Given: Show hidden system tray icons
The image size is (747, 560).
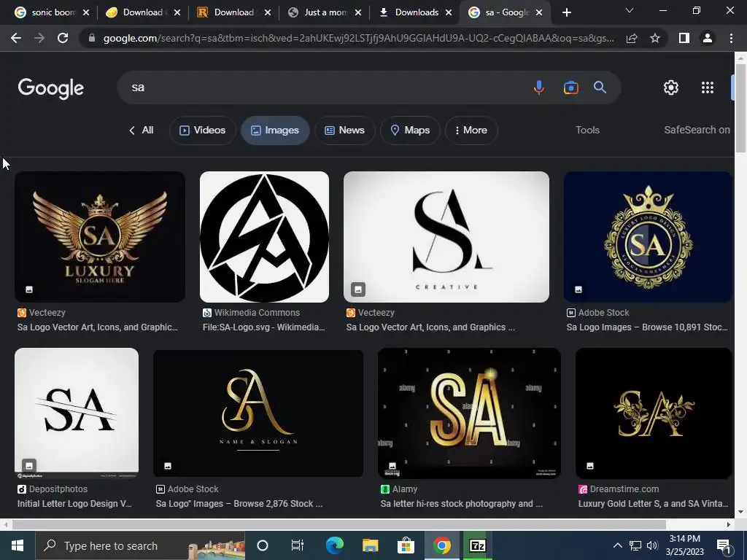Looking at the screenshot, I should [617, 545].
